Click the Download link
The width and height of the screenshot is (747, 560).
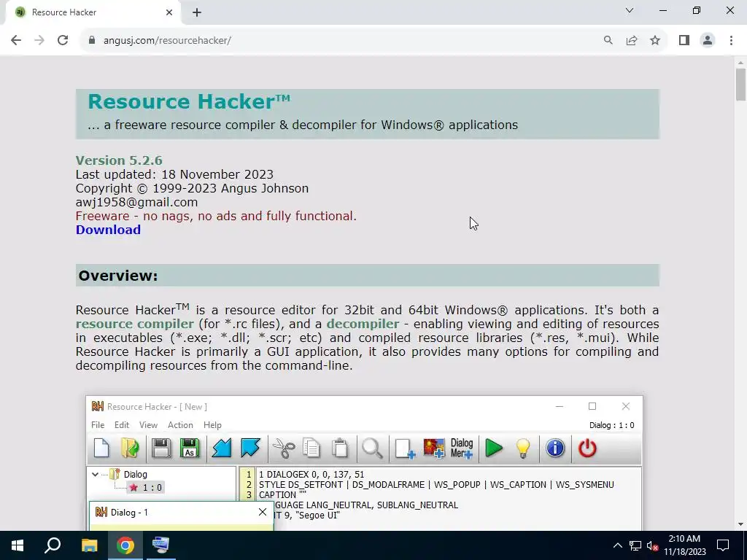coord(108,230)
